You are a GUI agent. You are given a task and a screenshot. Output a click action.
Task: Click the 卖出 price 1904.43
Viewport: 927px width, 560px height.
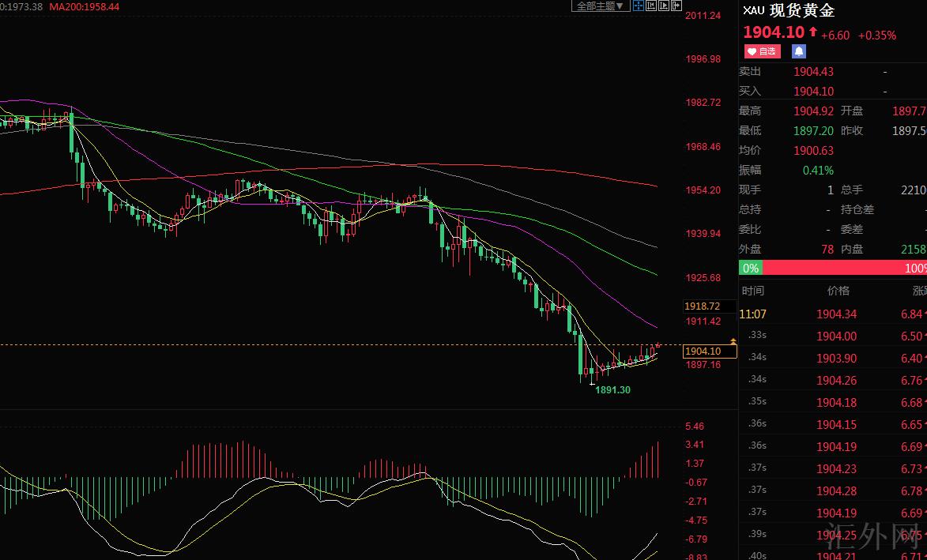[813, 72]
